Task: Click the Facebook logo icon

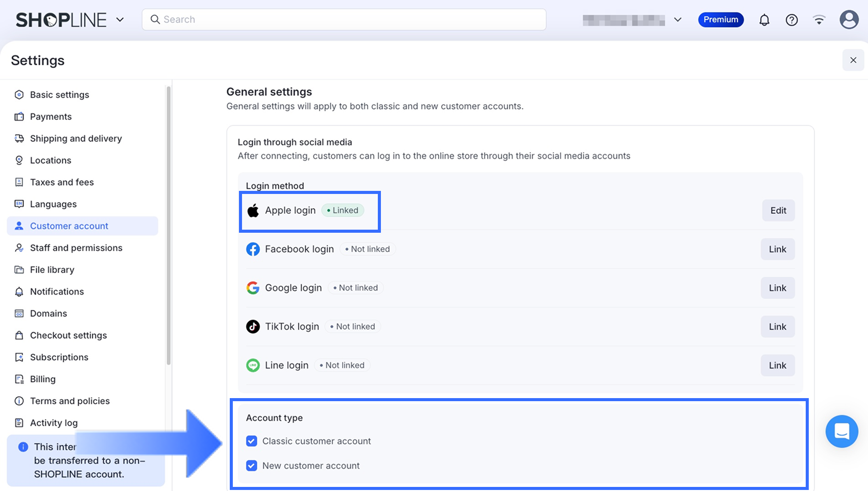Action: point(253,249)
